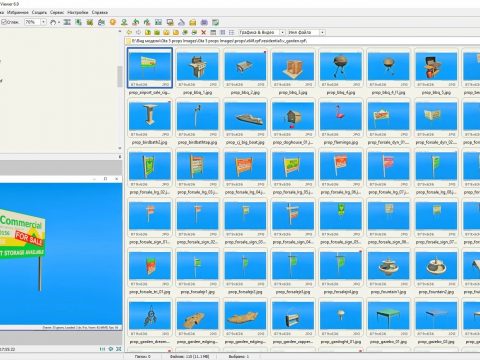Select the prop_bbq_2.jpg thumbnail
Screen dimensions: 480x360
point(245,68)
